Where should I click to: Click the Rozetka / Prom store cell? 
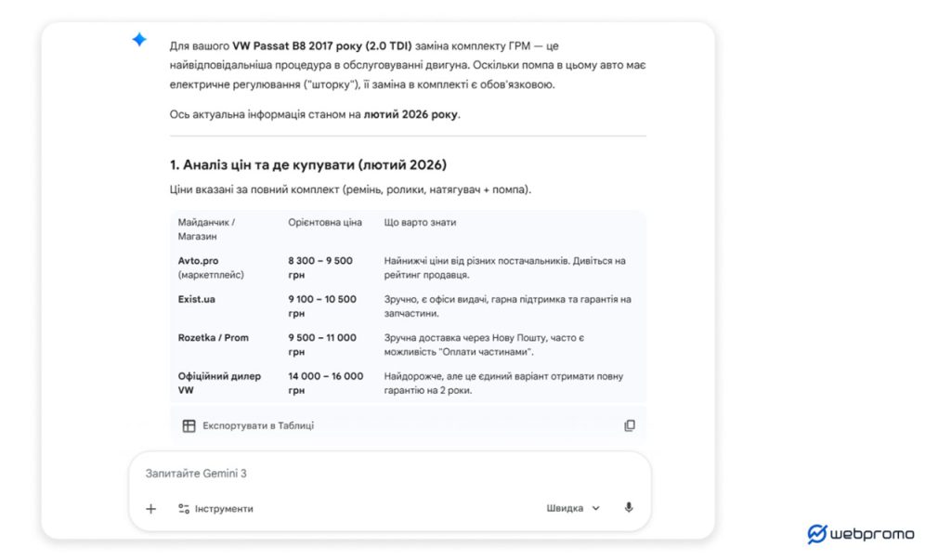point(214,338)
